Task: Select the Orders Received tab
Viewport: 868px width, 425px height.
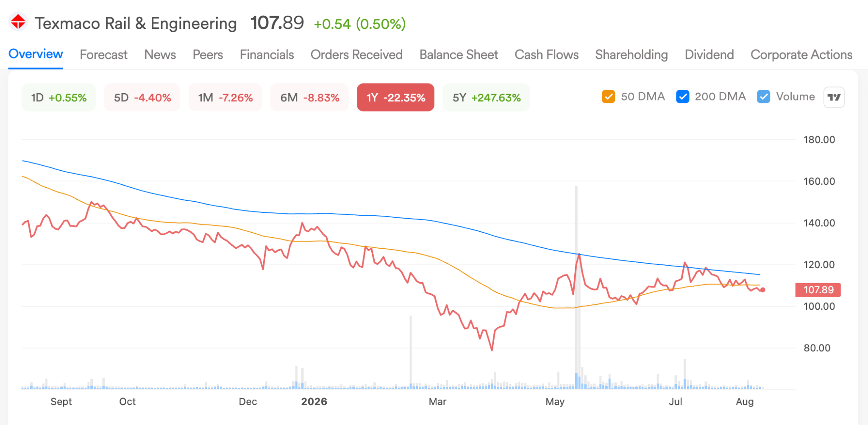Action: pyautogui.click(x=356, y=55)
